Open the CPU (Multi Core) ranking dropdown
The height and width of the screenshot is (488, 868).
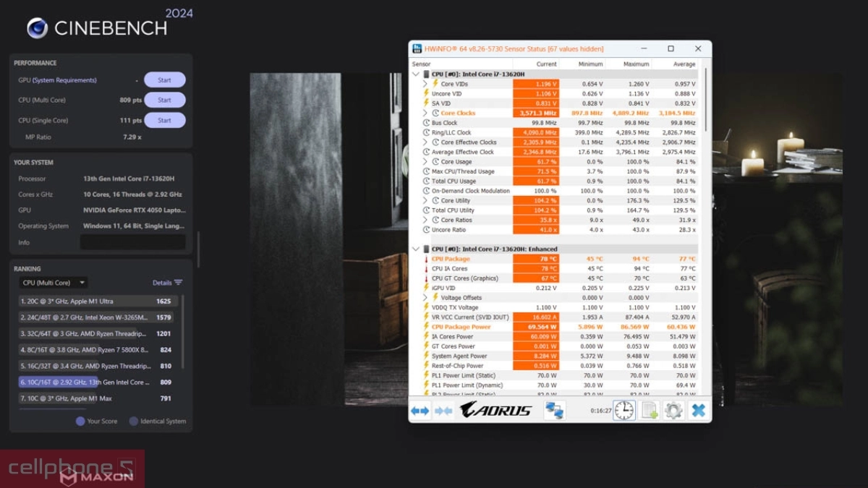tap(54, 283)
